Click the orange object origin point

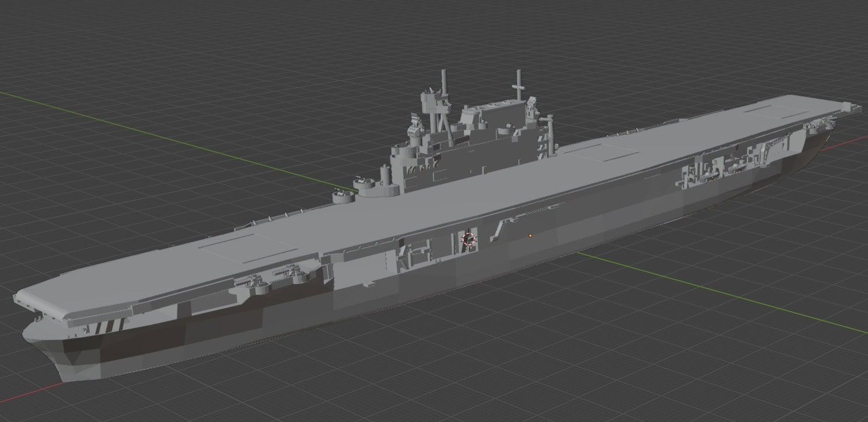tap(530, 236)
